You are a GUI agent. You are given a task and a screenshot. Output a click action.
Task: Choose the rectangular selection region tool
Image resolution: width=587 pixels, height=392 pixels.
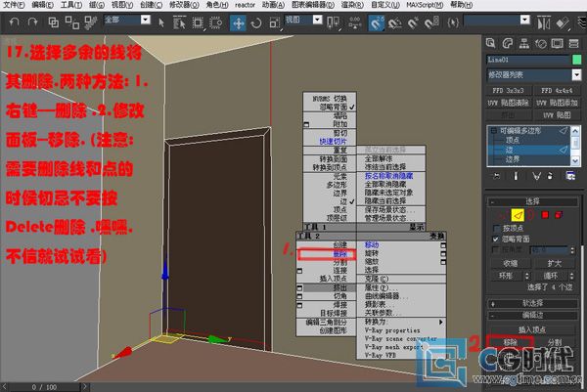pos(198,22)
